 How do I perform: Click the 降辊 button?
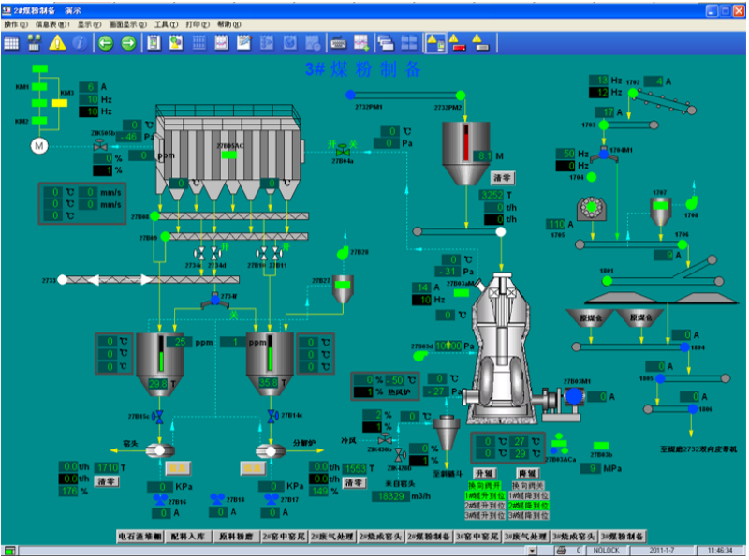pos(528,474)
